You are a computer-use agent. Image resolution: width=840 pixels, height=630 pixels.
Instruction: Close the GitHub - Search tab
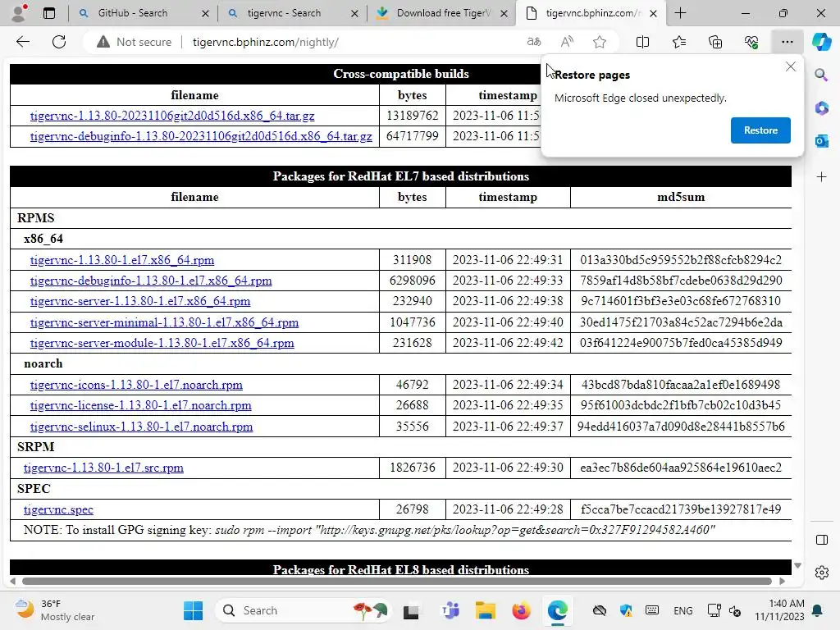point(205,13)
